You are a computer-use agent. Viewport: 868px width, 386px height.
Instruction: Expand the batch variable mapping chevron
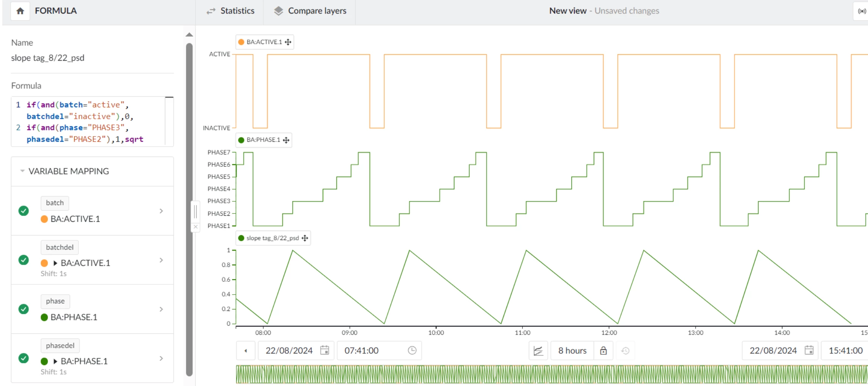click(x=161, y=211)
